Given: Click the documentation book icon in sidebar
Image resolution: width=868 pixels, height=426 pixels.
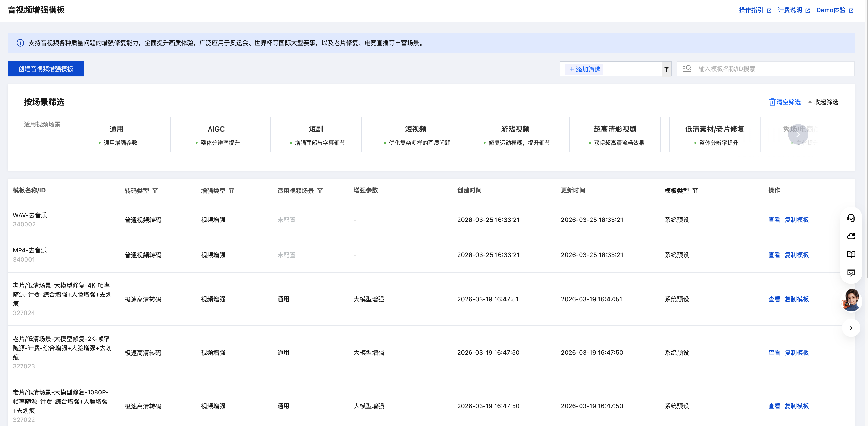Looking at the screenshot, I should (851, 254).
